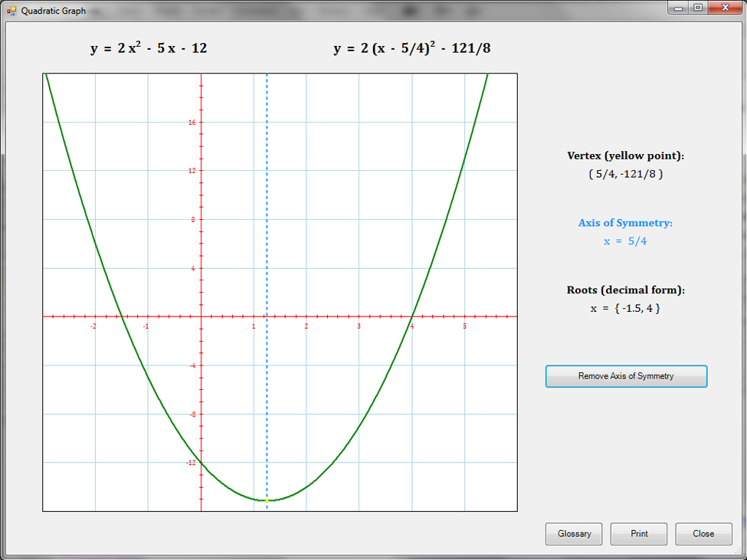The width and height of the screenshot is (747, 560).
Task: Select the vertex form equation at the top
Action: [412, 49]
